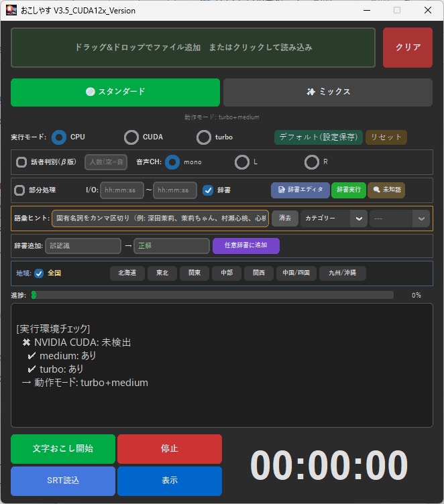444x504 pixels.
Task: Close the おこしやす window
Action: tap(428, 10)
